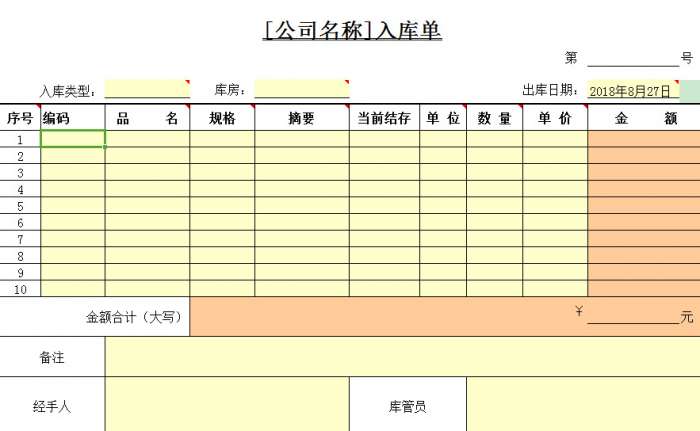Select the selected 编码 cell in row 1
This screenshot has height=431, width=700.
[x=73, y=139]
